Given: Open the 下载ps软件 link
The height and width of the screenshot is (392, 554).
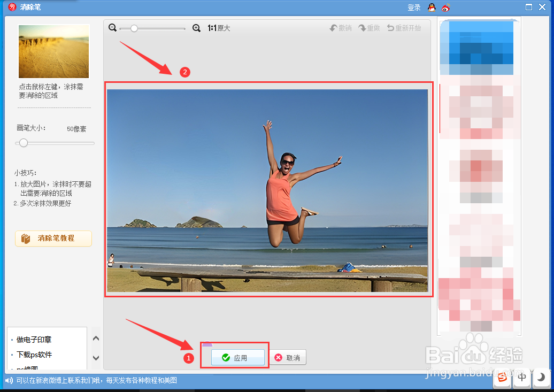Looking at the screenshot, I should (34, 355).
